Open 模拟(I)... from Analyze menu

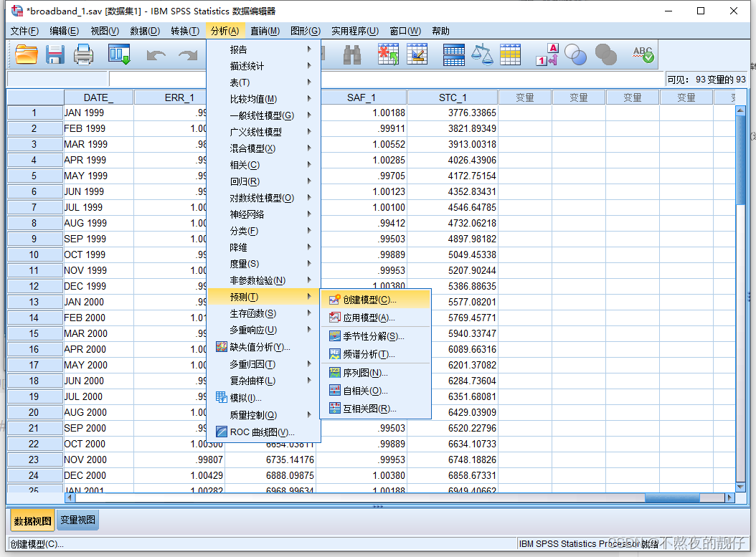264,398
